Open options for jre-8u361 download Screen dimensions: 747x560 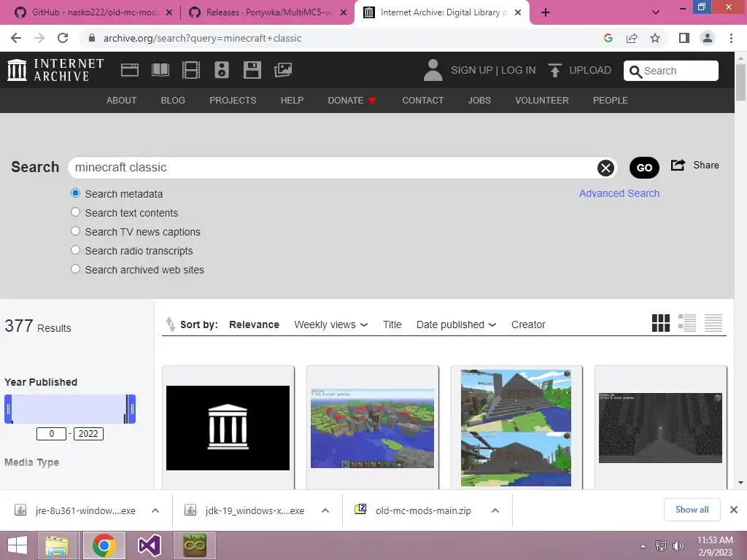click(x=155, y=510)
